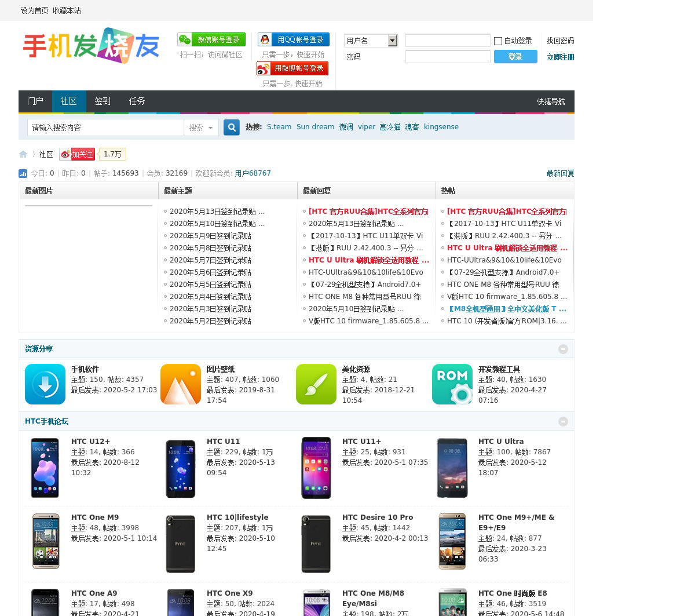Click the blue search magnifier button
The width and height of the screenshot is (695, 616).
coord(232,127)
